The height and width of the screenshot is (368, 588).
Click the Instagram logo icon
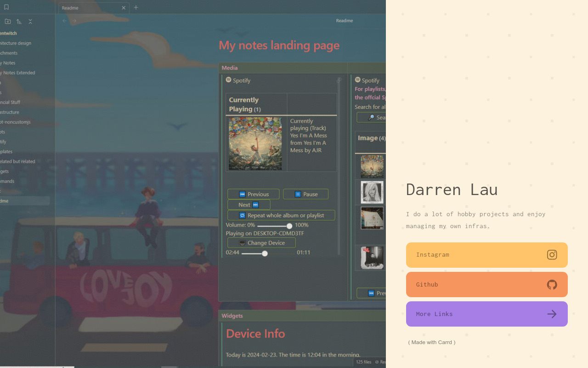click(552, 255)
